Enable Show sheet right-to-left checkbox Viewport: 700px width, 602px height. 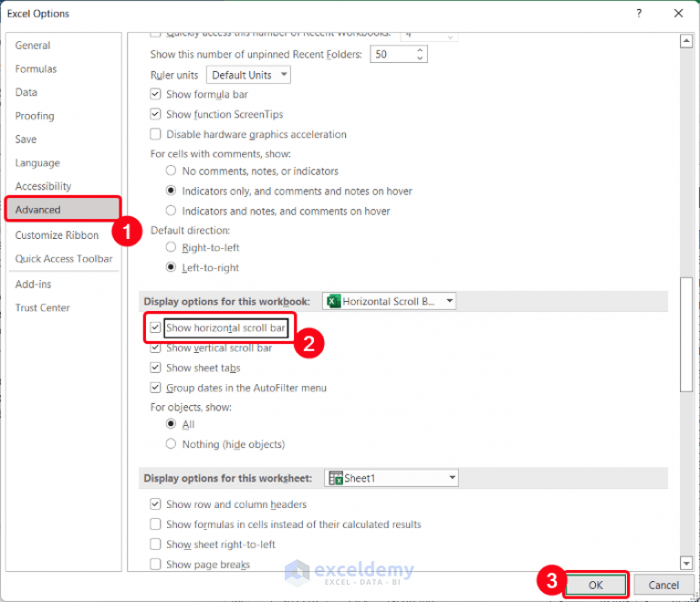tap(155, 544)
